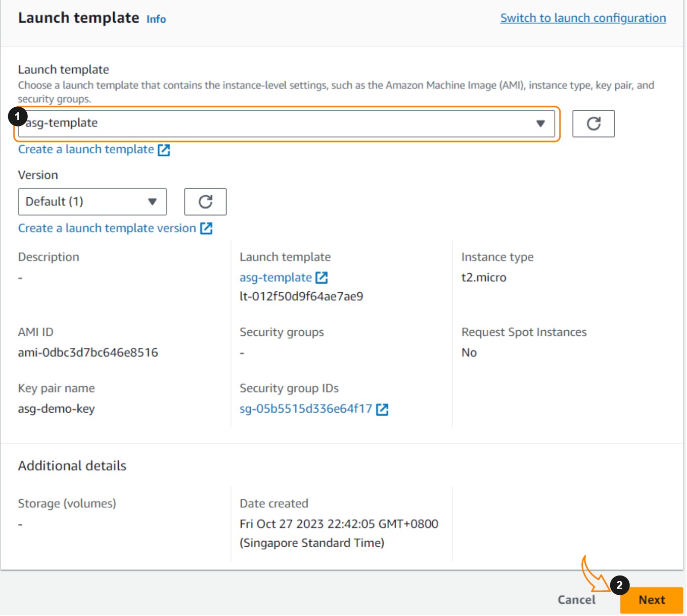
Task: Open security group sg-05b5515d336e64f17 link
Action: (x=305, y=409)
